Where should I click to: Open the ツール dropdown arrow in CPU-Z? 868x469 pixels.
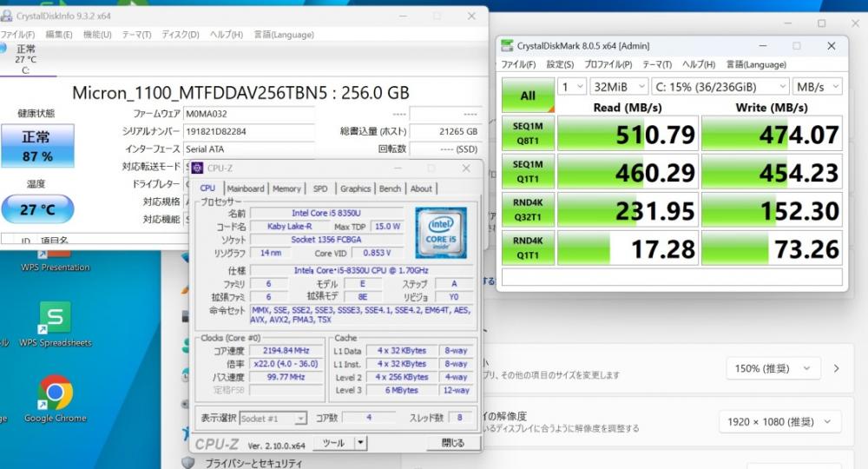pos(360,443)
